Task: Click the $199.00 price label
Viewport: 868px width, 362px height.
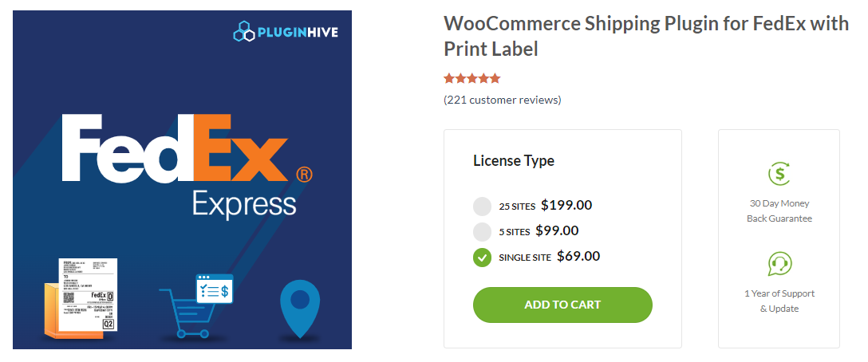Action: coord(566,205)
